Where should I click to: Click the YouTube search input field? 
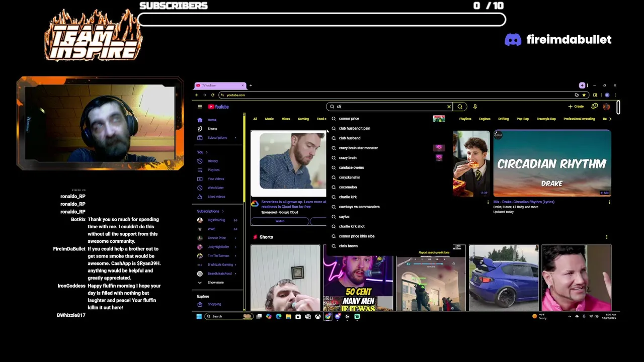pyautogui.click(x=390, y=107)
